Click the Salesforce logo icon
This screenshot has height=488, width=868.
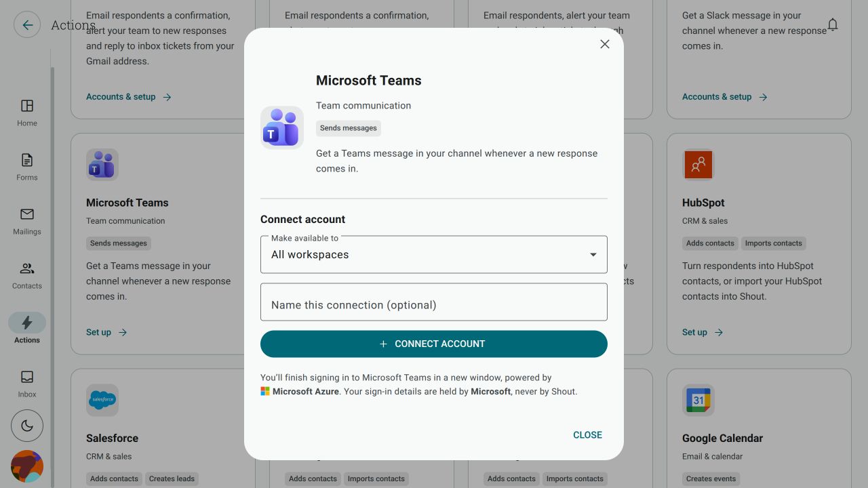[x=102, y=401]
